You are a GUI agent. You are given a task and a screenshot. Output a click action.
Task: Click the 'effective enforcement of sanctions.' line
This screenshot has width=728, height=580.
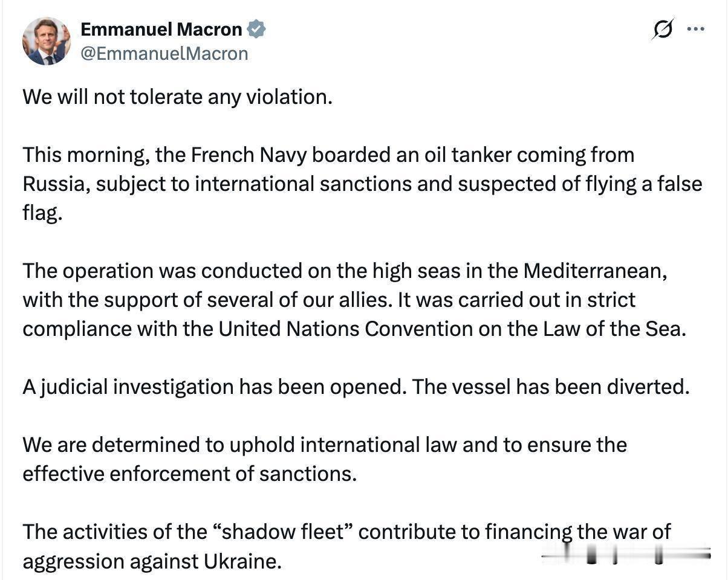coord(189,473)
